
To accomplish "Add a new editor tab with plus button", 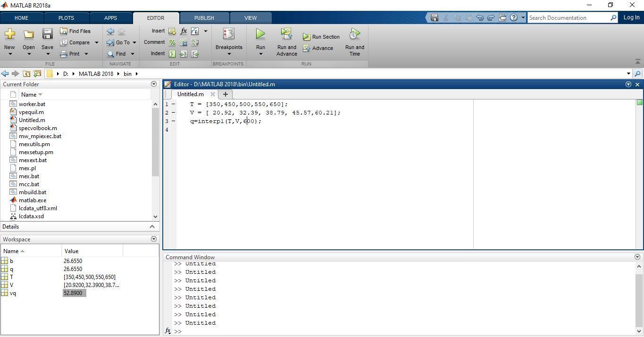I will [225, 94].
